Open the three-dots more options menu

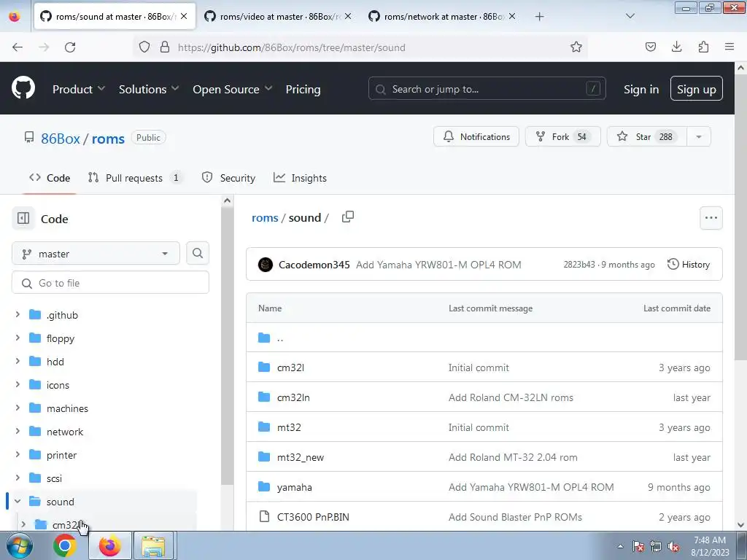[711, 217]
